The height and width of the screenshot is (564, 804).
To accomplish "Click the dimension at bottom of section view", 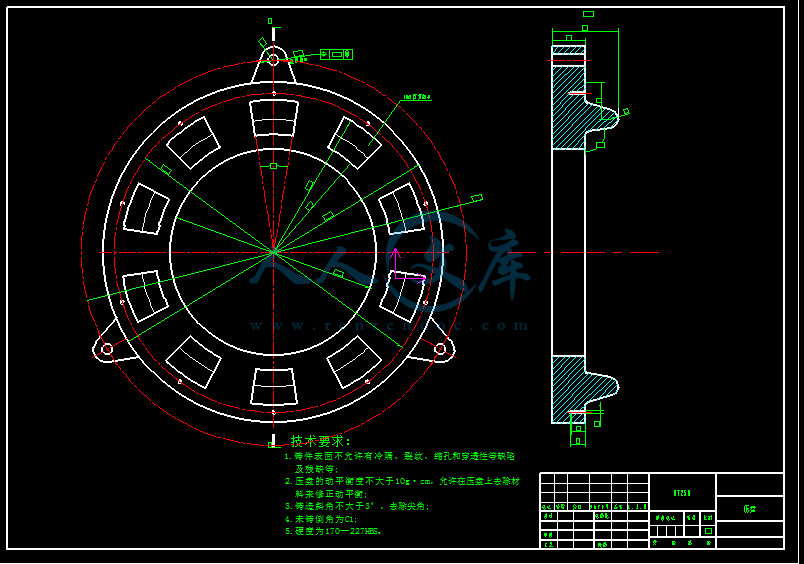I will [578, 438].
